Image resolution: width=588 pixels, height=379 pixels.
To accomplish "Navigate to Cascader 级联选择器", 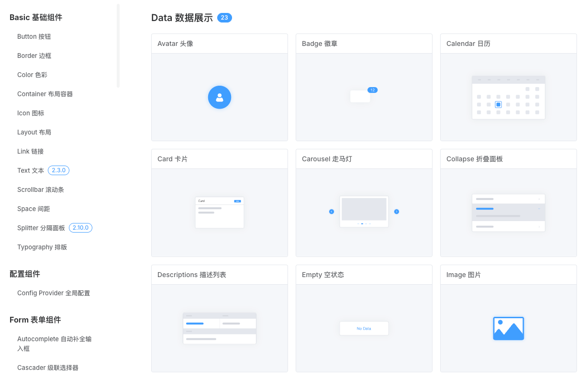I will tap(48, 368).
